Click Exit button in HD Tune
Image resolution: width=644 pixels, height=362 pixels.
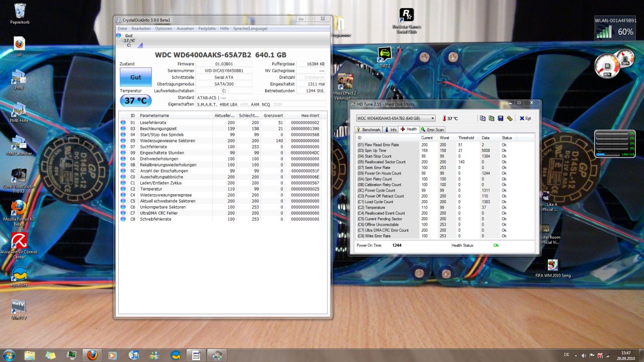click(525, 118)
